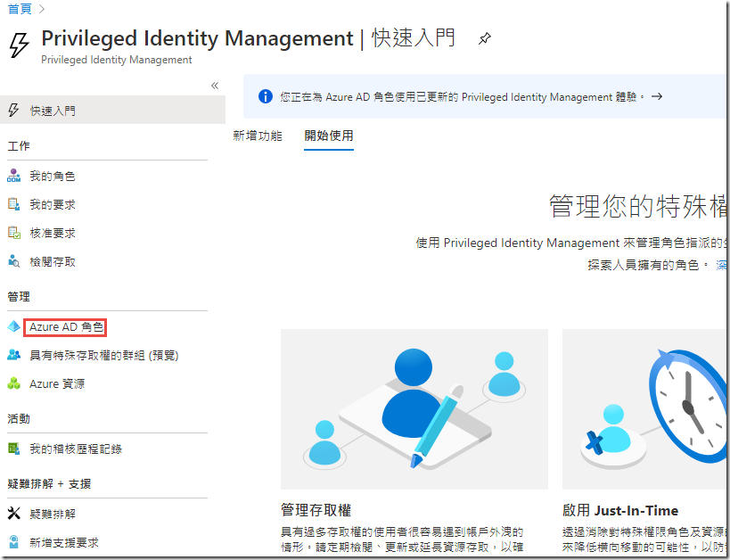Select Azure AD 角色 in the 管理 section
The width and height of the screenshot is (730, 560).
point(66,327)
